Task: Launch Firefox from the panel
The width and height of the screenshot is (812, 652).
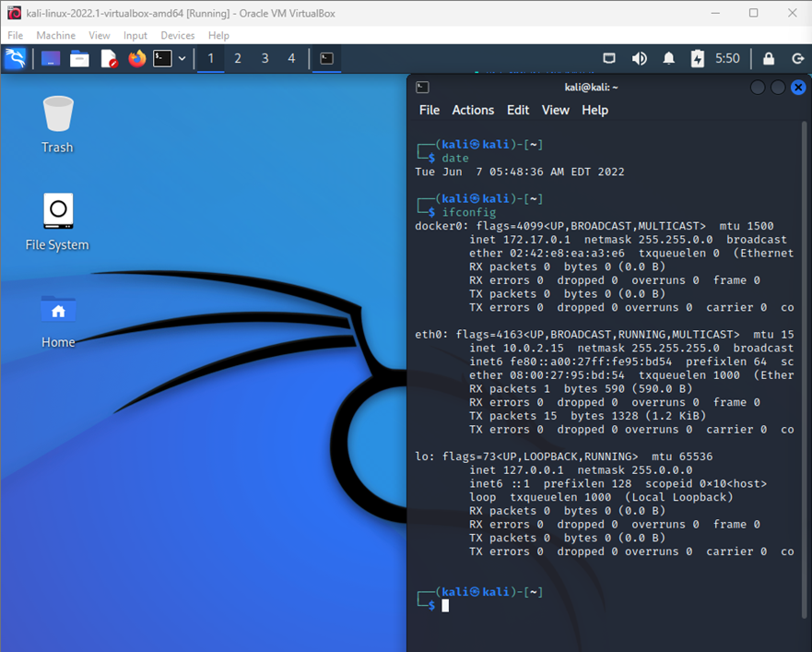Action: click(x=137, y=59)
